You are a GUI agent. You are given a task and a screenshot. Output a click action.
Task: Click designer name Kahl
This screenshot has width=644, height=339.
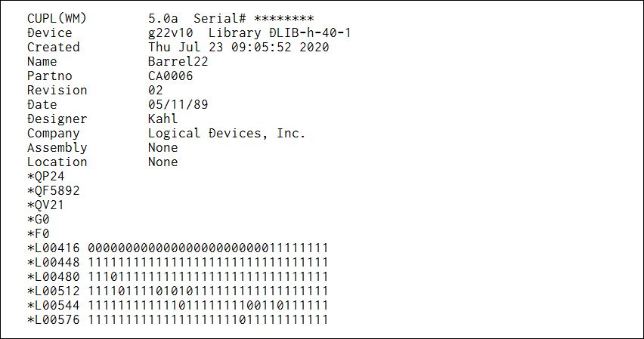pyautogui.click(x=163, y=119)
